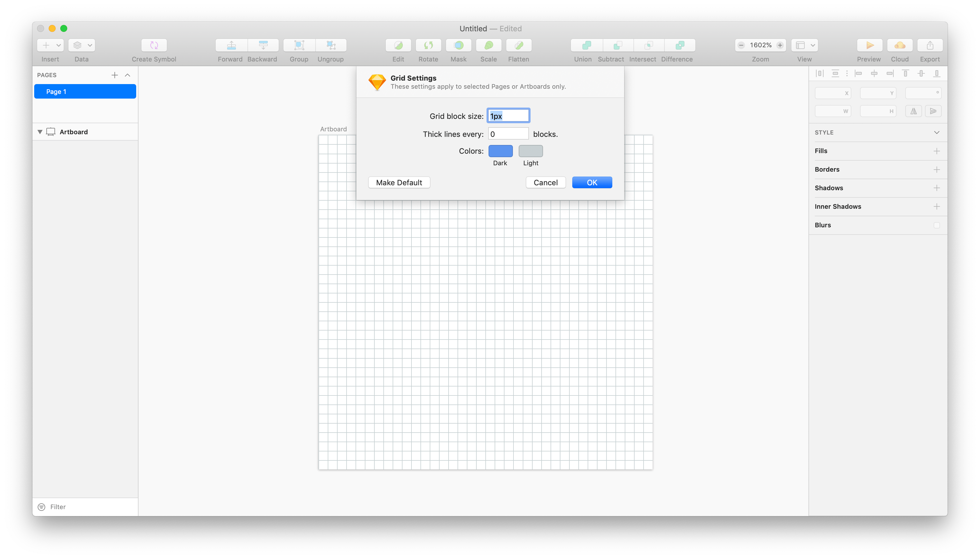Open the View dropdown in toolbar
The image size is (980, 559).
[x=805, y=45]
